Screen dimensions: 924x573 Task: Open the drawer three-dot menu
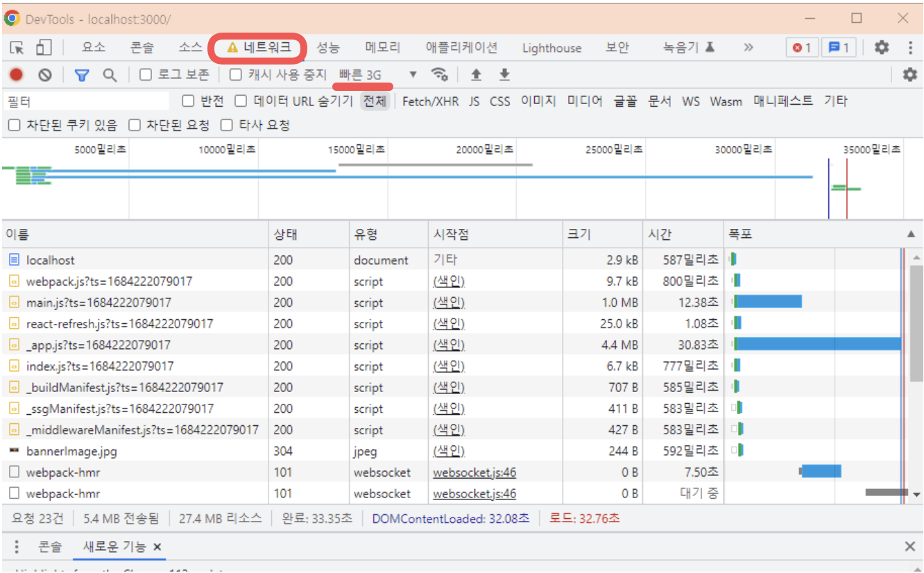tap(17, 547)
